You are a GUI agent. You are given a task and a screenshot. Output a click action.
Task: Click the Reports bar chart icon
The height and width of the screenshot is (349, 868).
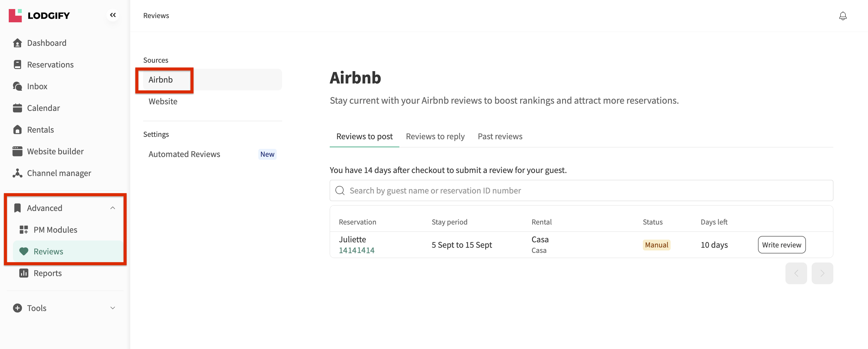(24, 273)
